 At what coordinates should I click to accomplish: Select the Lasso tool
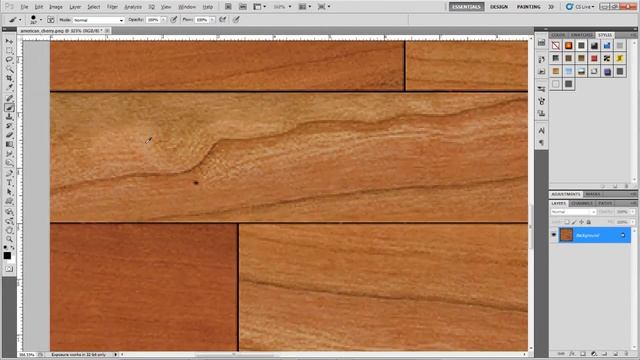tap(9, 60)
